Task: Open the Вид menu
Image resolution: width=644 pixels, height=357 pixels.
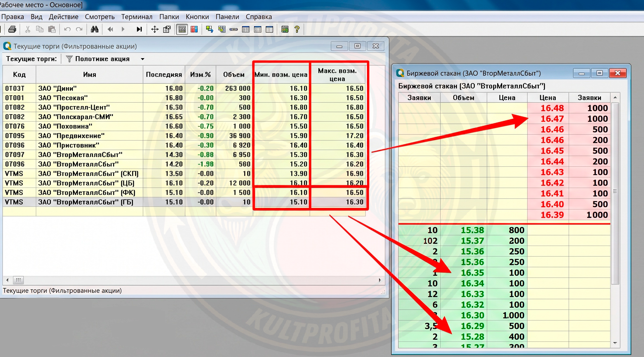Action: click(37, 17)
